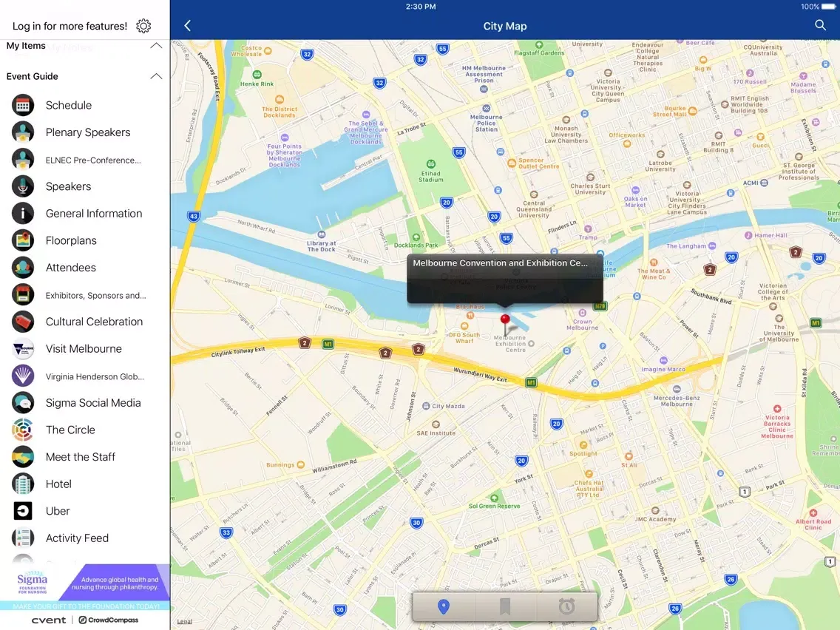Click the Meet the Staff handshake icon
This screenshot has width=840, height=630.
pyautogui.click(x=22, y=457)
